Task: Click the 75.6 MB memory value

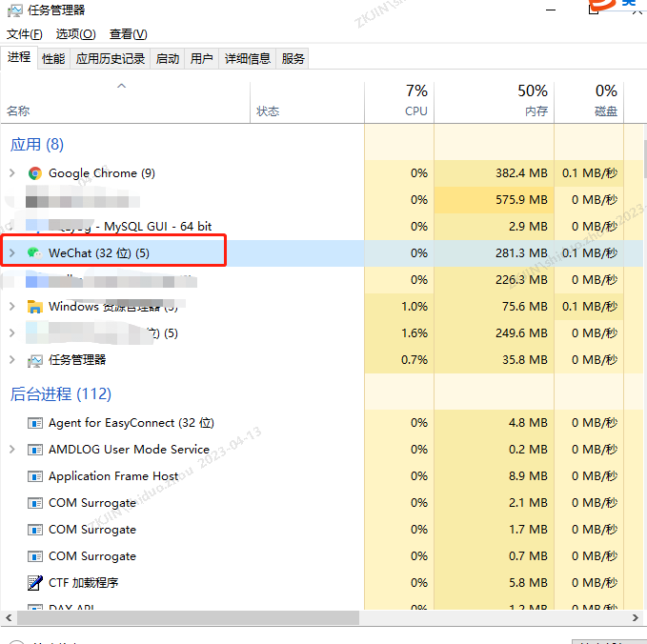Action: 524,307
